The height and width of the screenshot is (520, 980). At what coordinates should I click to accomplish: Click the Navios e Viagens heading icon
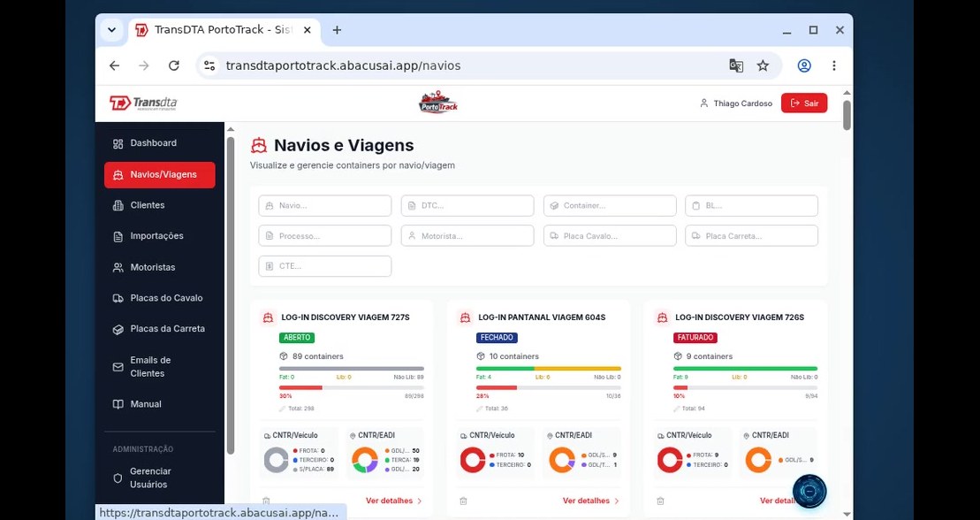[259, 146]
